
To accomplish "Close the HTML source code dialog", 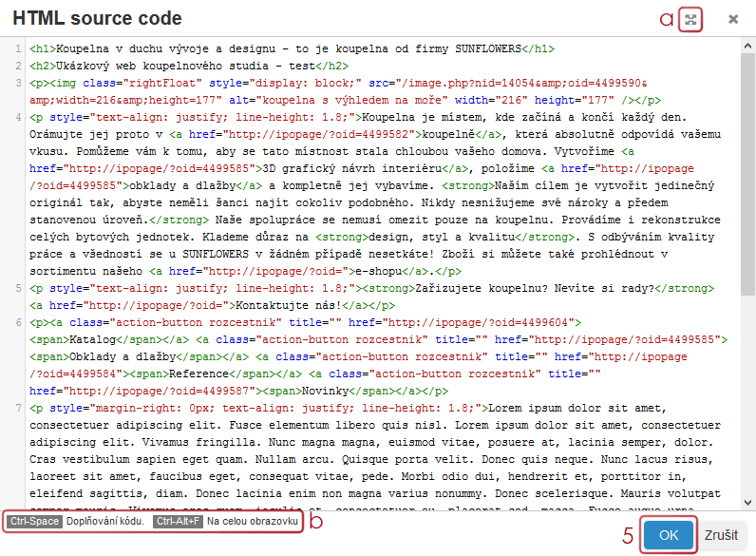I will [x=733, y=19].
